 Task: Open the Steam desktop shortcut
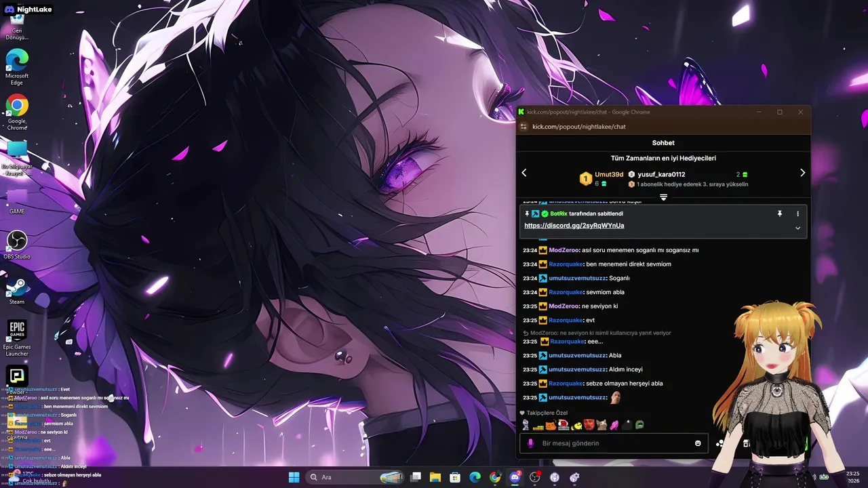[x=17, y=291]
